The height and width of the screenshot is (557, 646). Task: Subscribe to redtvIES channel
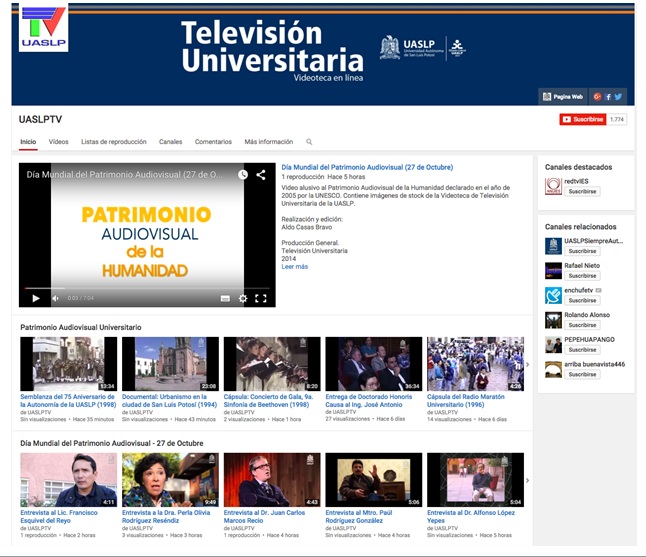(583, 192)
